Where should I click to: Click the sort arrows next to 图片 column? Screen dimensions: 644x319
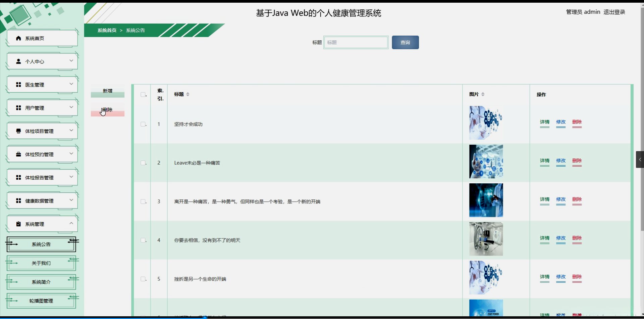coord(483,94)
